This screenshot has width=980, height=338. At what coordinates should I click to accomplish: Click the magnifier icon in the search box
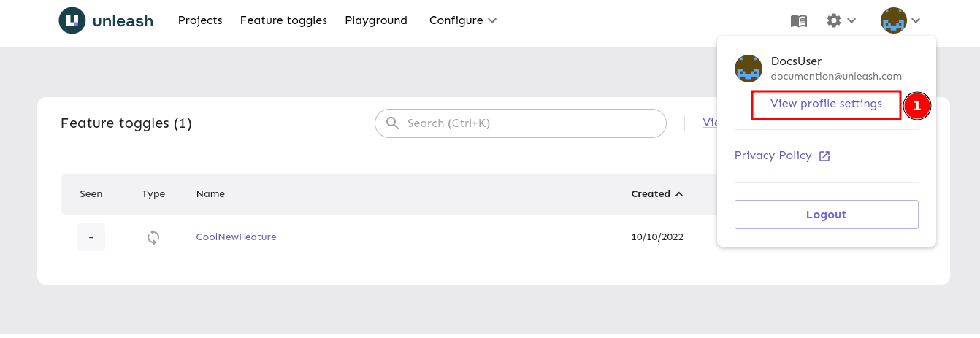[x=392, y=123]
